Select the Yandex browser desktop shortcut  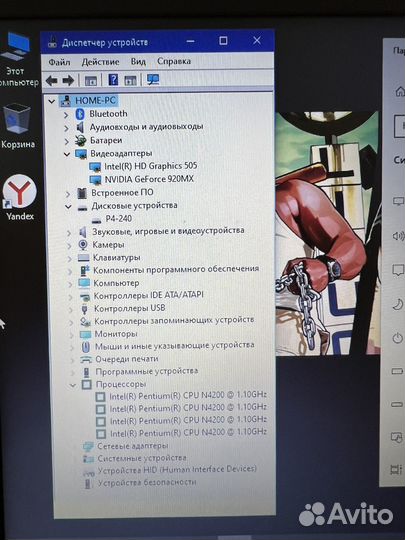20,197
